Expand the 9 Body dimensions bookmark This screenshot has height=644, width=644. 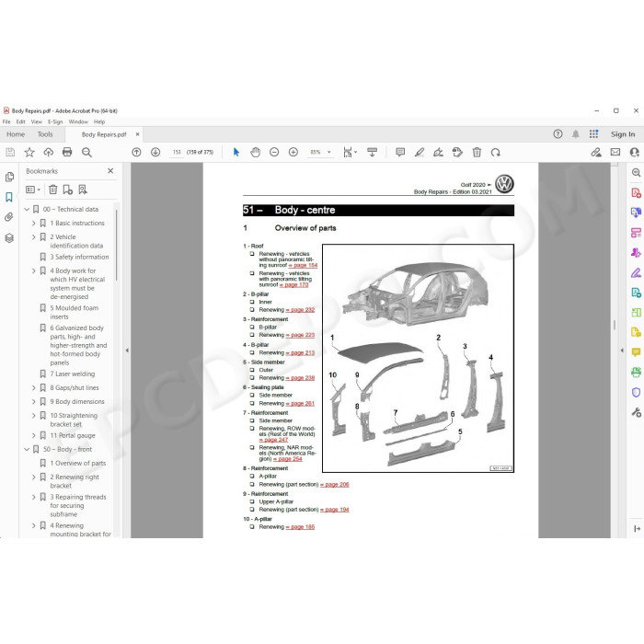tap(34, 402)
